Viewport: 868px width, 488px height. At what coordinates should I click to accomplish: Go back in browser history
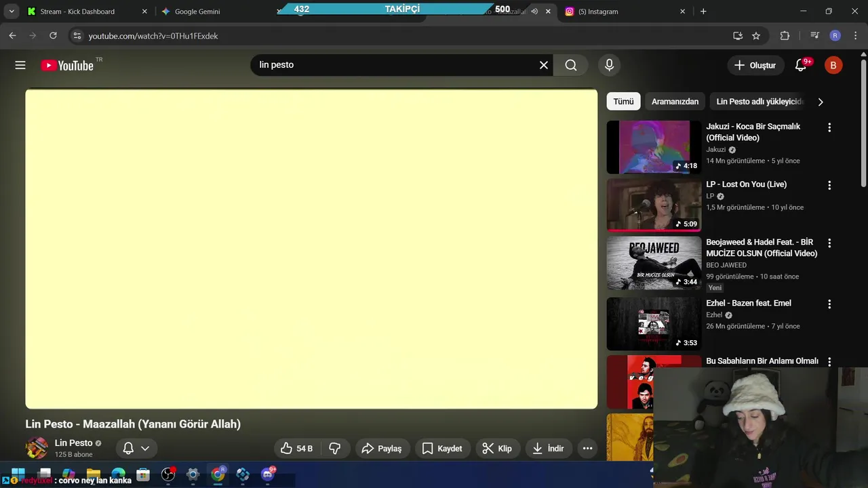pos(12,36)
